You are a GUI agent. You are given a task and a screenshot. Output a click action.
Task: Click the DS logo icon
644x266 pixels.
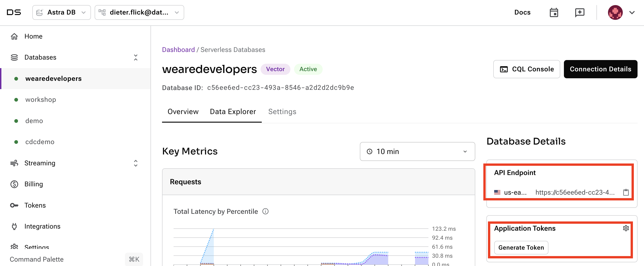point(14,12)
